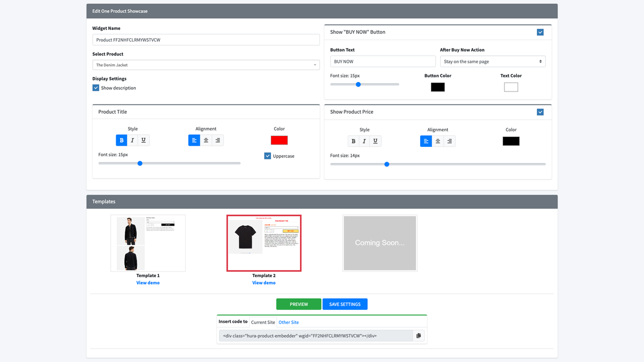Uncheck the Uppercase option for Product Title
644x362 pixels.
(x=267, y=156)
